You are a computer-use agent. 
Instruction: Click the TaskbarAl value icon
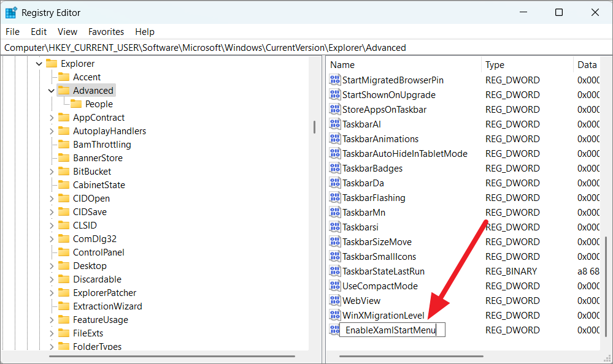[x=334, y=124]
